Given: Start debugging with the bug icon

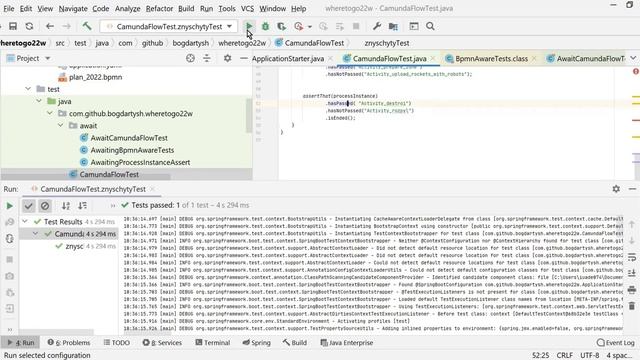Looking at the screenshot, I should [265, 27].
